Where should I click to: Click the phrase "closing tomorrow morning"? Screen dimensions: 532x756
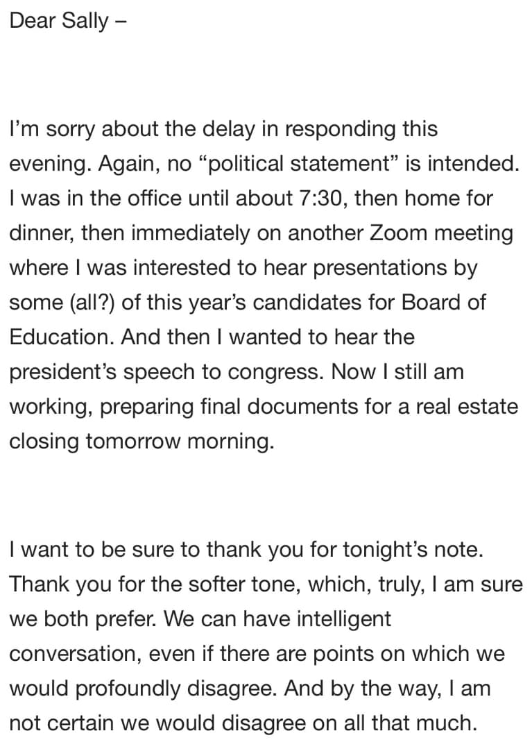pos(141,442)
